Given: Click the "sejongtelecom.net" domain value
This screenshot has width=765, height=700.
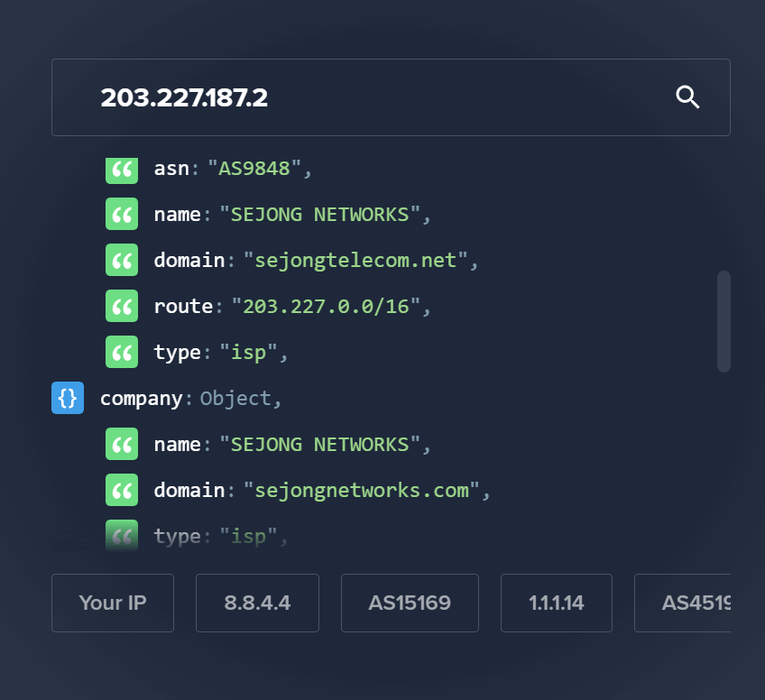Looking at the screenshot, I should pos(355,261).
